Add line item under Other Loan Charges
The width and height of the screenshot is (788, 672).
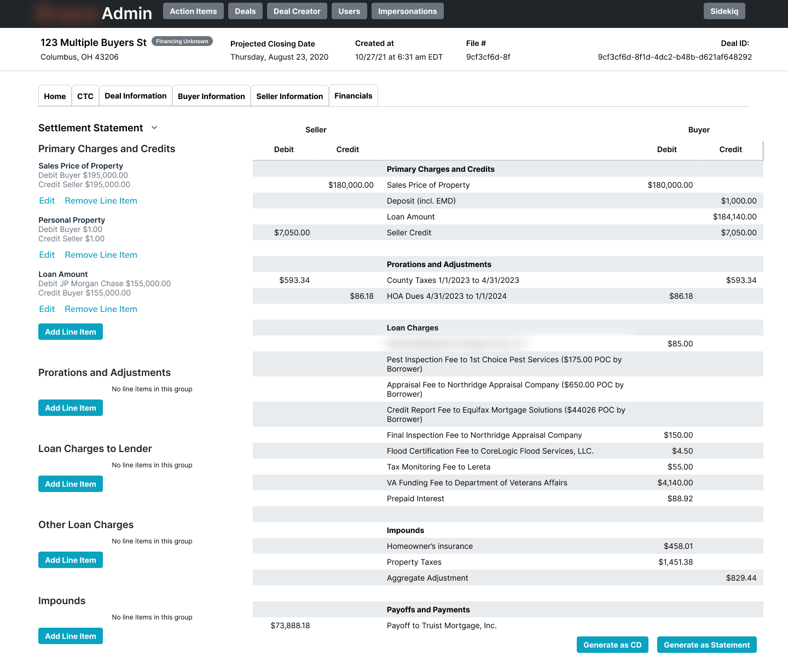(x=71, y=560)
